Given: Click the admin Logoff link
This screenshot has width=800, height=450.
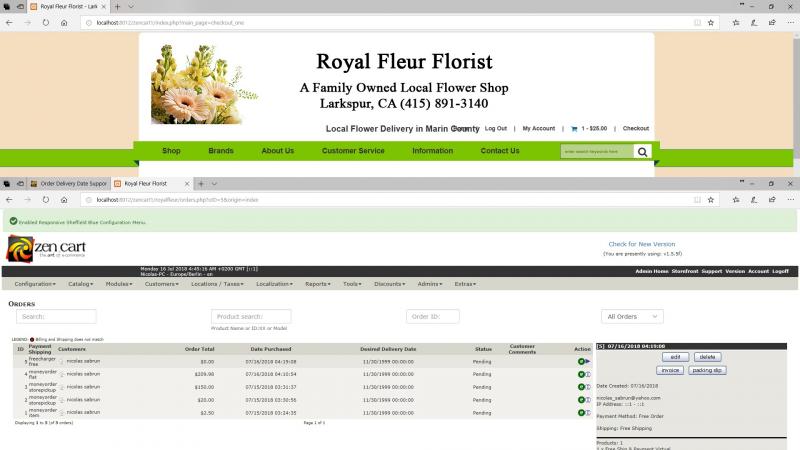Looking at the screenshot, I should 780,271.
